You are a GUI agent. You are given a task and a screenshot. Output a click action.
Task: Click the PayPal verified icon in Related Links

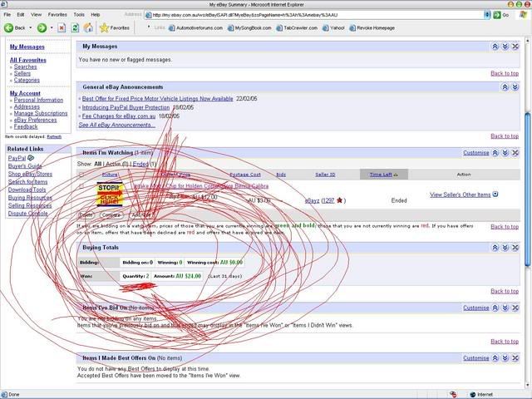[31, 158]
